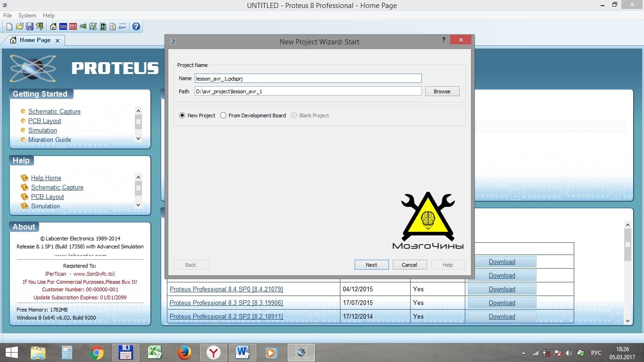
Task: Open the 3D Visualizer icon
Action: click(x=83, y=27)
